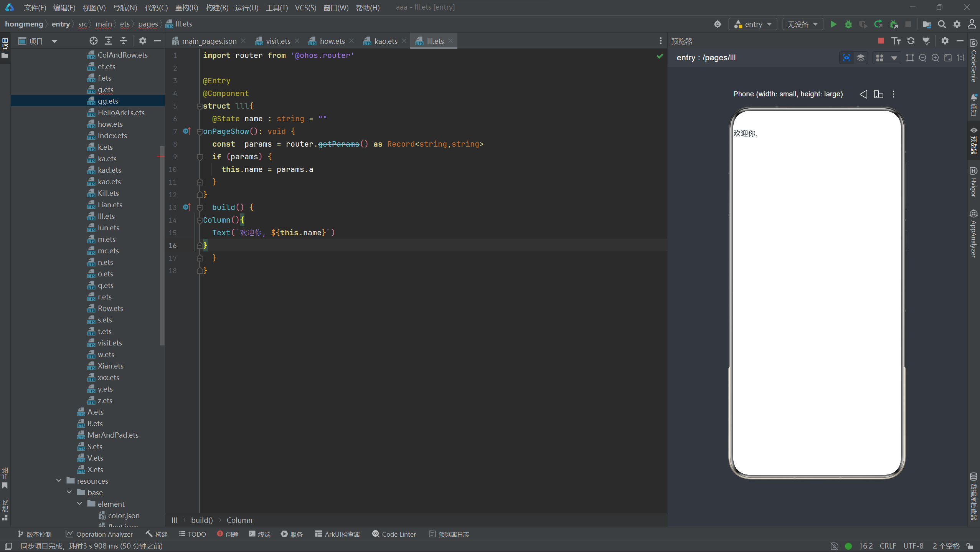Screen dimensions: 980x552
Task: Click CRLF line separator in status bar
Action: click(888, 546)
